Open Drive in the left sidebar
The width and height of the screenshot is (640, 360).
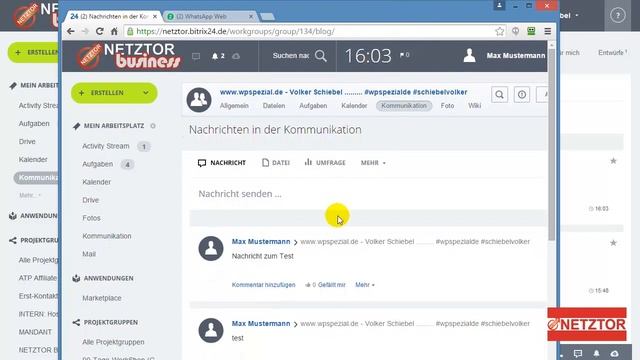(x=91, y=200)
